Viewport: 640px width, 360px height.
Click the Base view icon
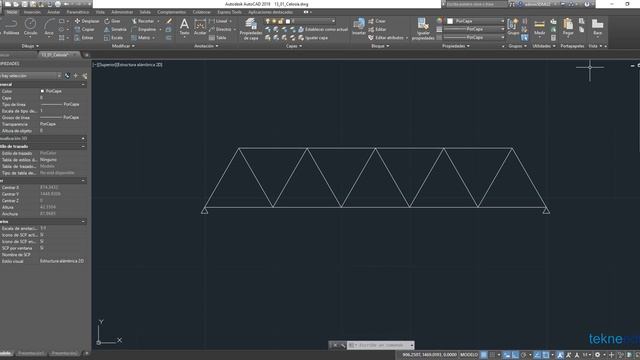pyautogui.click(x=597, y=27)
